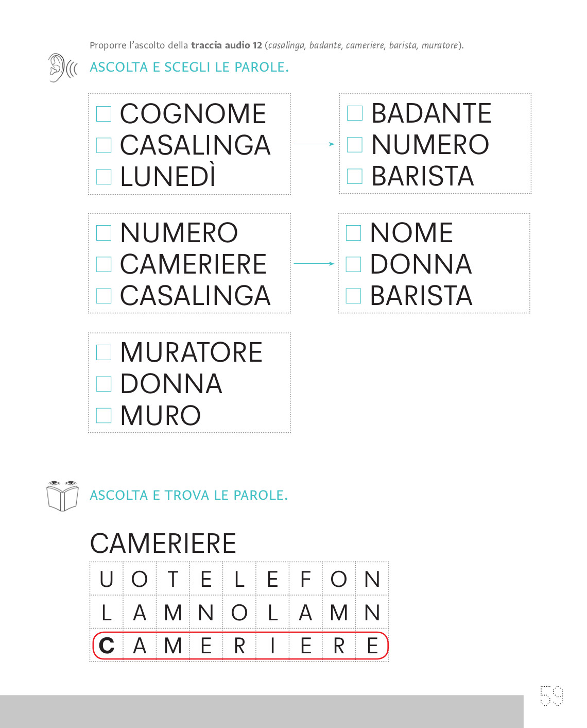Click the dotted page number 59
The image size is (587, 728).
click(551, 696)
